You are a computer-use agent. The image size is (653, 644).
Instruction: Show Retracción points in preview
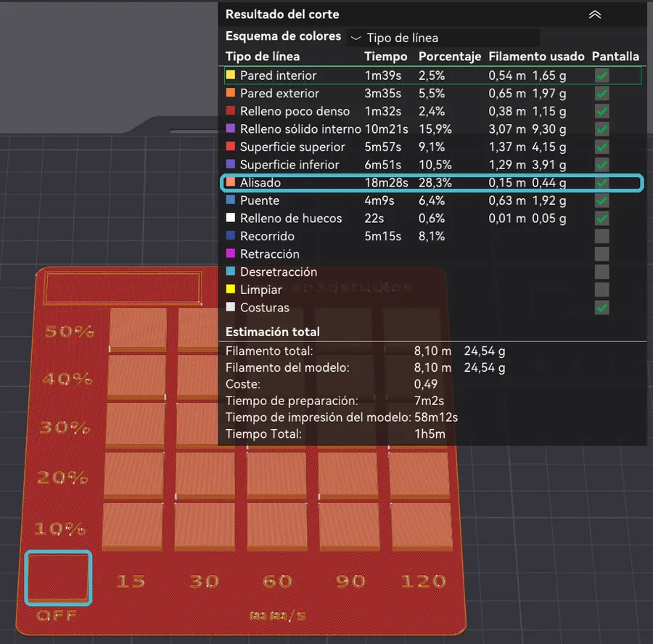coord(601,254)
